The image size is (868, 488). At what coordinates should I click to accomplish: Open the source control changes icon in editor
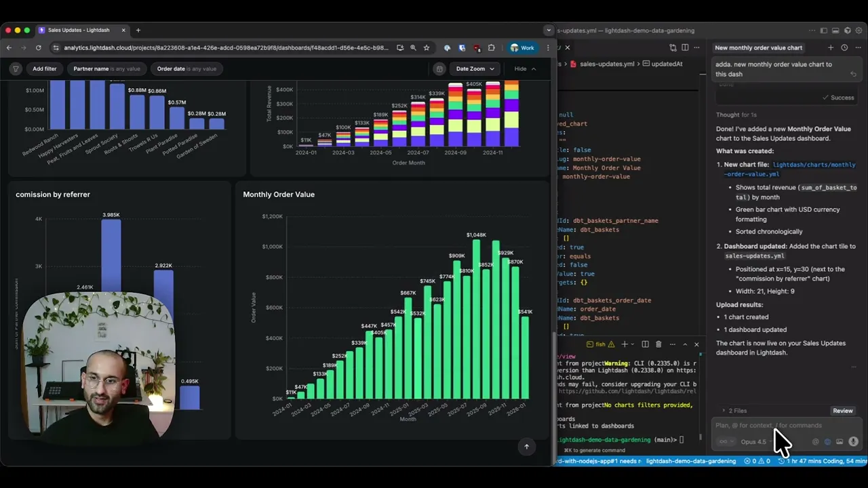[x=673, y=47]
